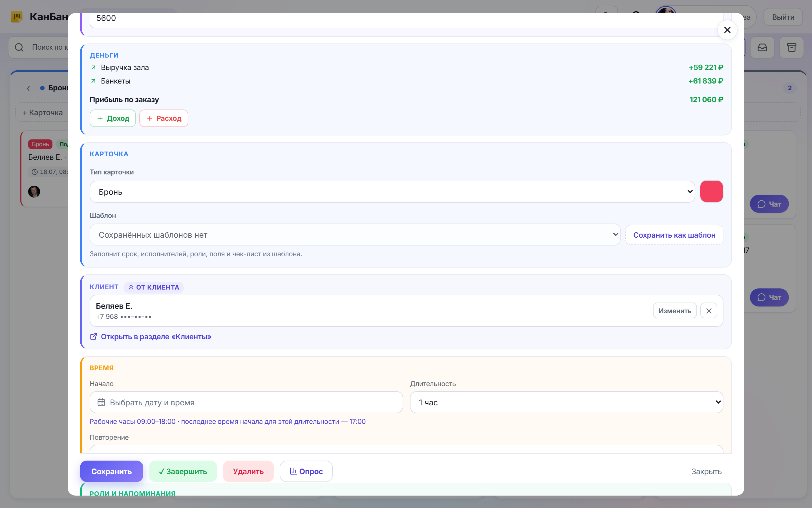The image size is (812, 508).
Task: Click the +61 839 ₽ amount
Action: point(706,81)
